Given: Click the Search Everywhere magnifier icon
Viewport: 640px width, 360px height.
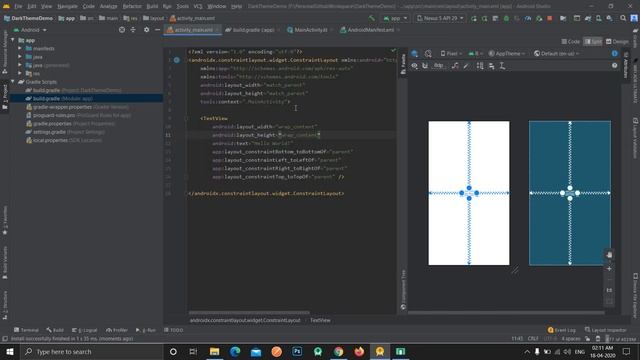Looking at the screenshot, I should tap(623, 18).
